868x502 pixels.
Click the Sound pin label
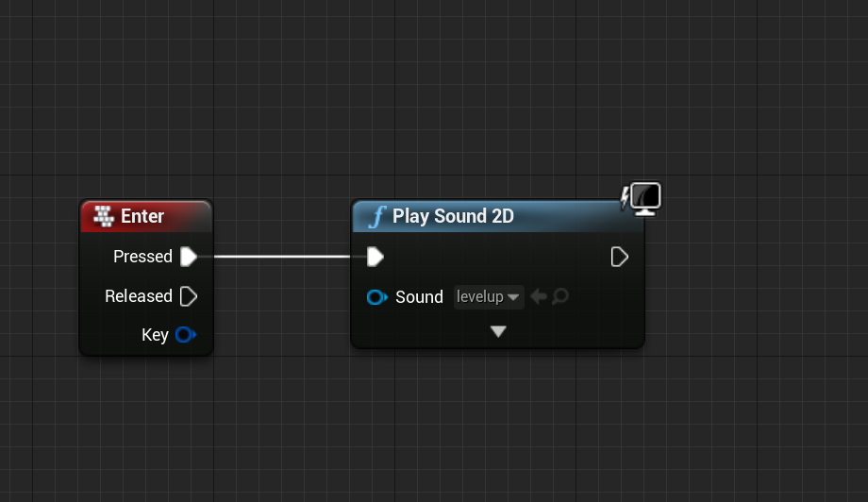tap(419, 297)
